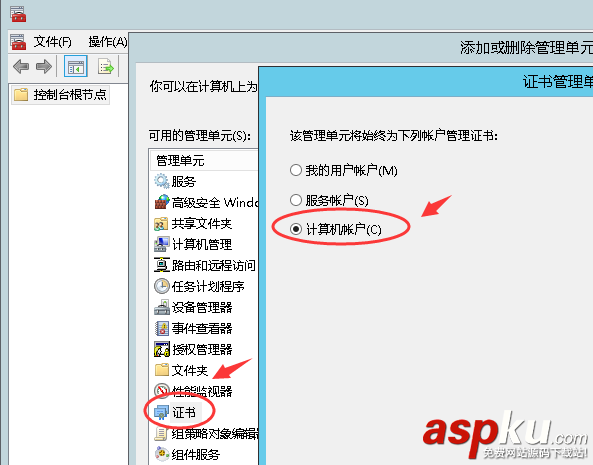Select the 我的用户帐户(M) radio button
Viewport: 593px width, 465px height.
(x=296, y=170)
